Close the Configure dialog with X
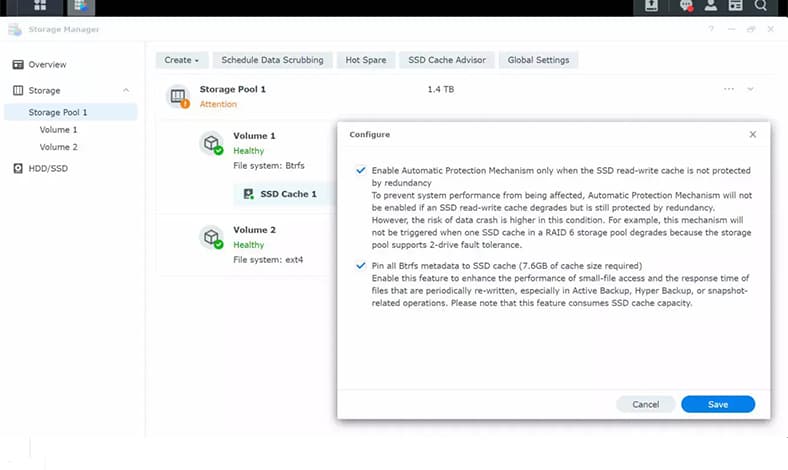The width and height of the screenshot is (788, 470). (x=753, y=134)
